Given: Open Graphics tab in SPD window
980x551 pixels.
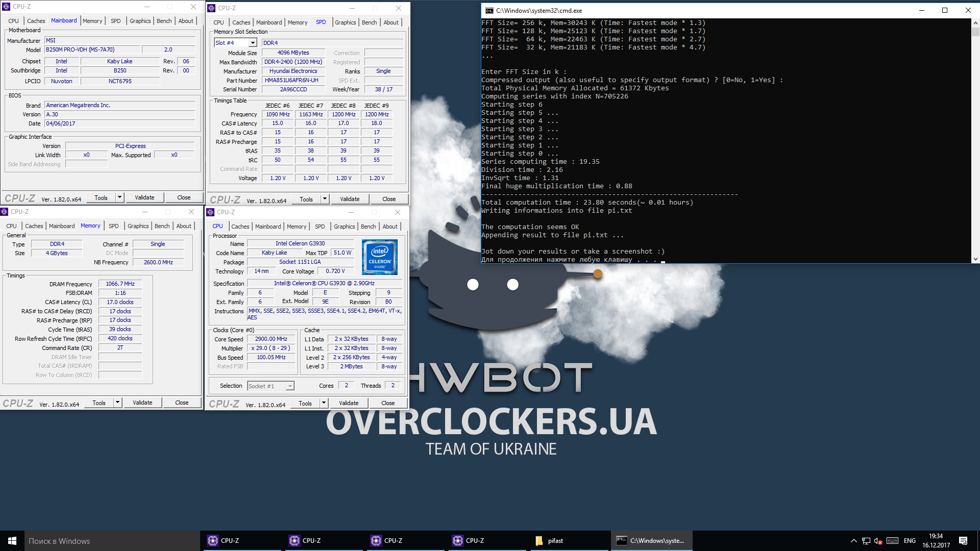Looking at the screenshot, I should click(346, 22).
